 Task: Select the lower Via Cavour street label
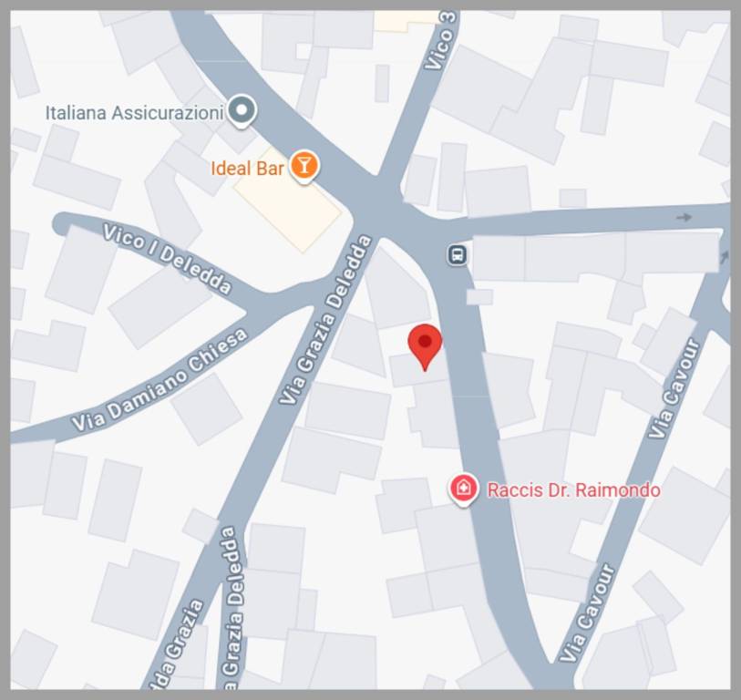(x=587, y=612)
